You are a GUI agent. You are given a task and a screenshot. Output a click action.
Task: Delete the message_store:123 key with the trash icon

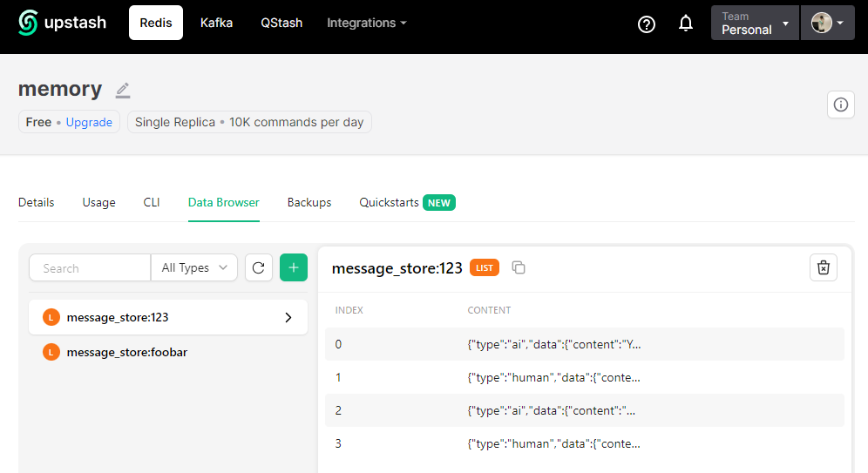824,267
